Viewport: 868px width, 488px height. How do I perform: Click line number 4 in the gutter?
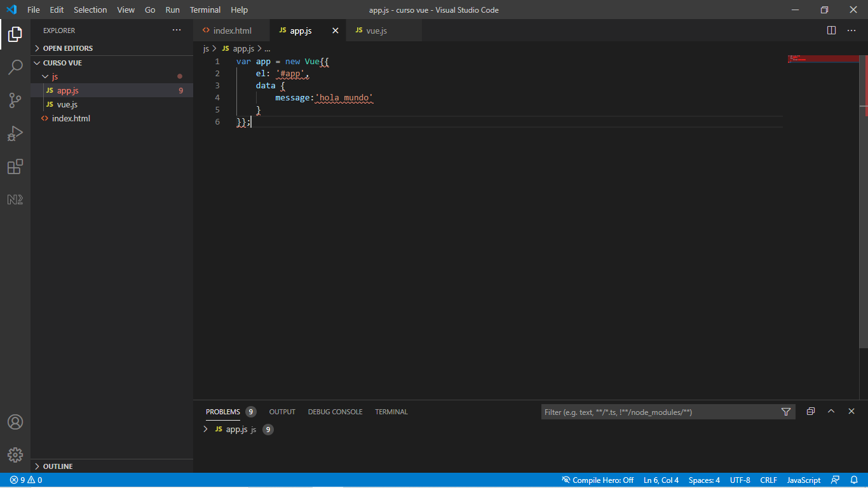(x=217, y=98)
